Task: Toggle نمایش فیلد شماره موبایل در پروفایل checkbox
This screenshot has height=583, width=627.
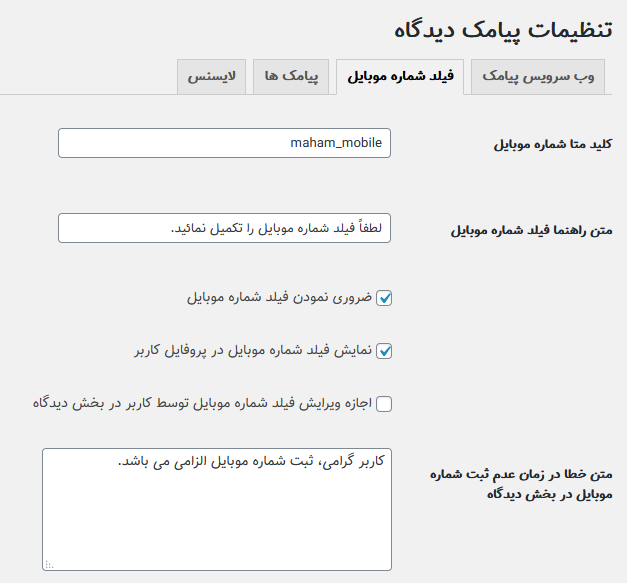Action: 384,351
